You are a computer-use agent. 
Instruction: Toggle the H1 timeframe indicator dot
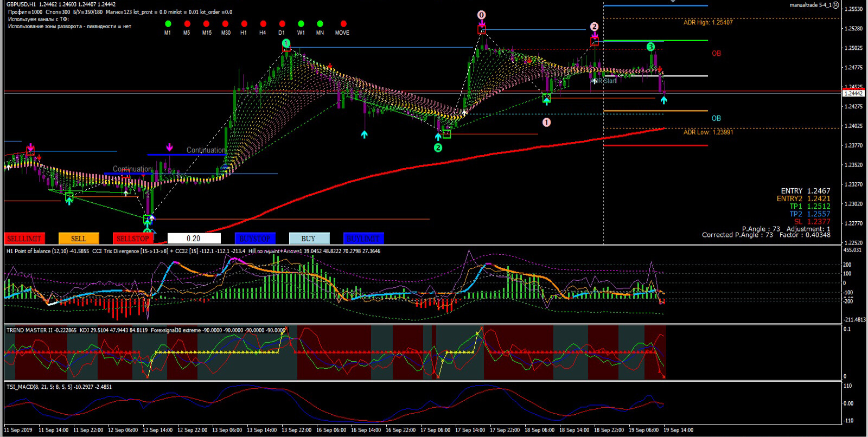[244, 23]
